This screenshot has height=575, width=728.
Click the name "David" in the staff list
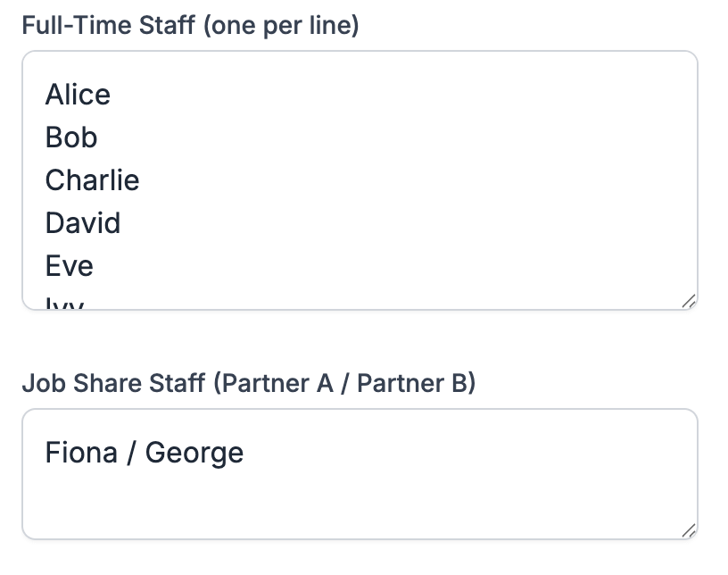tap(83, 223)
